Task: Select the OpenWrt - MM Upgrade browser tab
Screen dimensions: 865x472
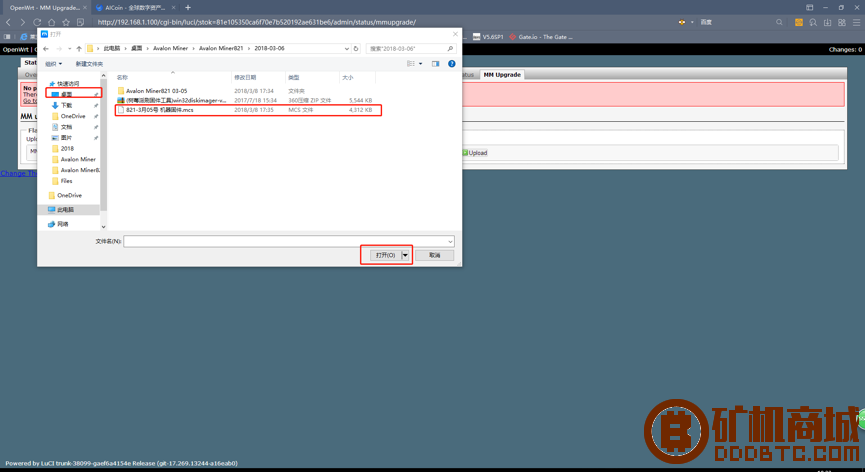Action: coord(44,8)
